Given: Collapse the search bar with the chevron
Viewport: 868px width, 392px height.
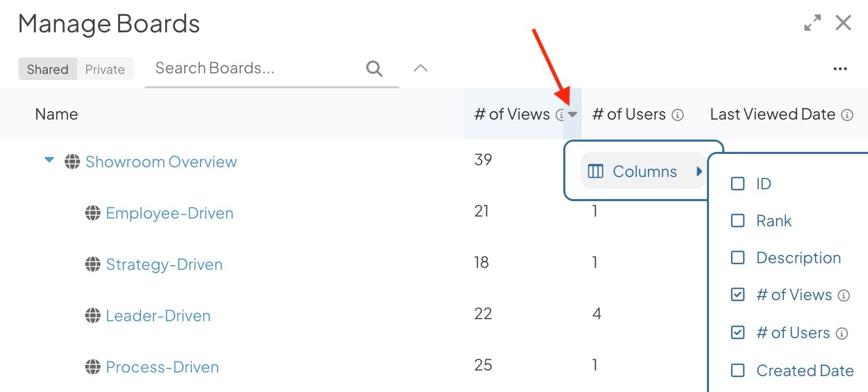Looking at the screenshot, I should (x=421, y=68).
